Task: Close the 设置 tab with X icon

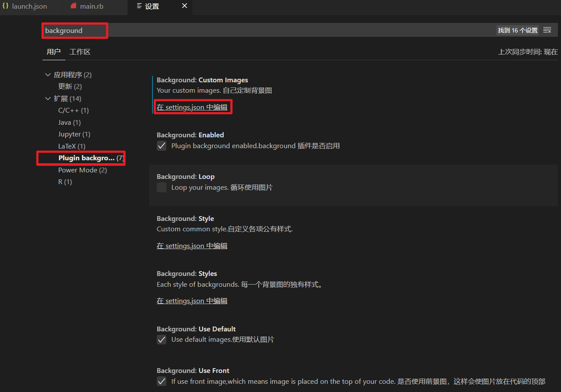Action: (185, 6)
